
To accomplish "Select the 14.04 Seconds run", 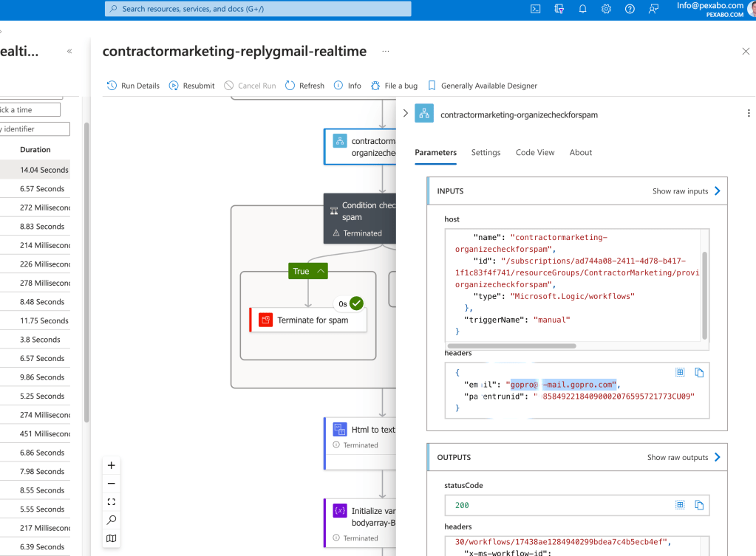I will (x=35, y=170).
